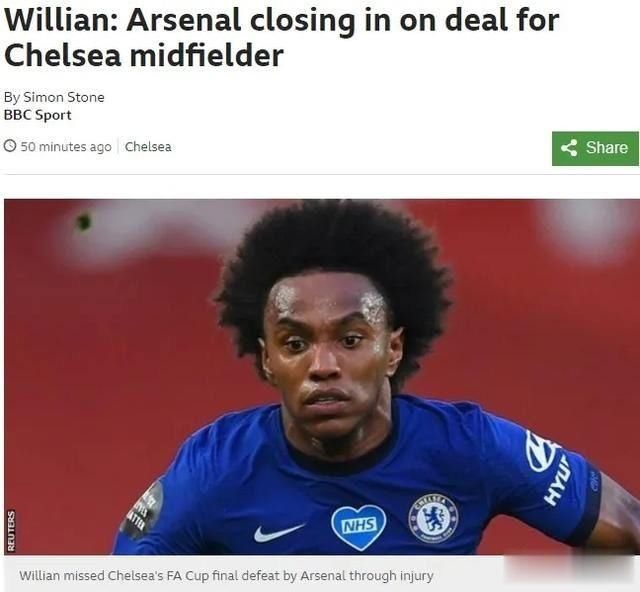The image size is (640, 592).
Task: Open the Simon Stone byline
Action: (x=54, y=97)
